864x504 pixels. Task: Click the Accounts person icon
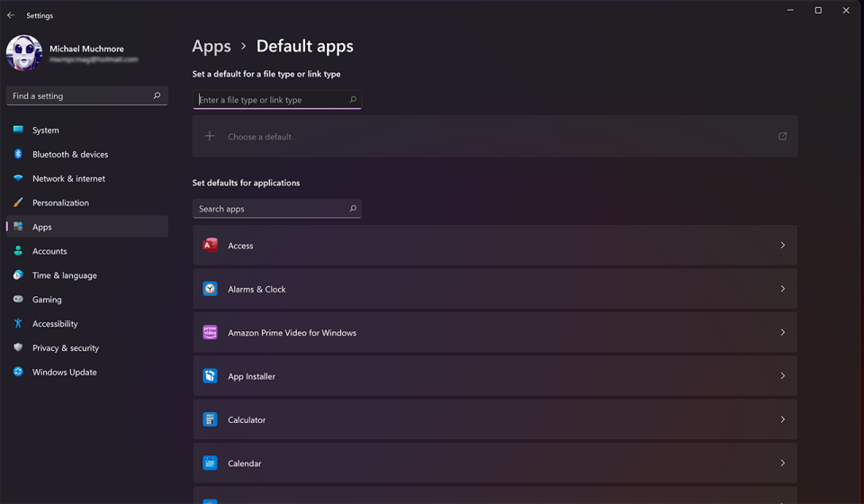tap(18, 250)
